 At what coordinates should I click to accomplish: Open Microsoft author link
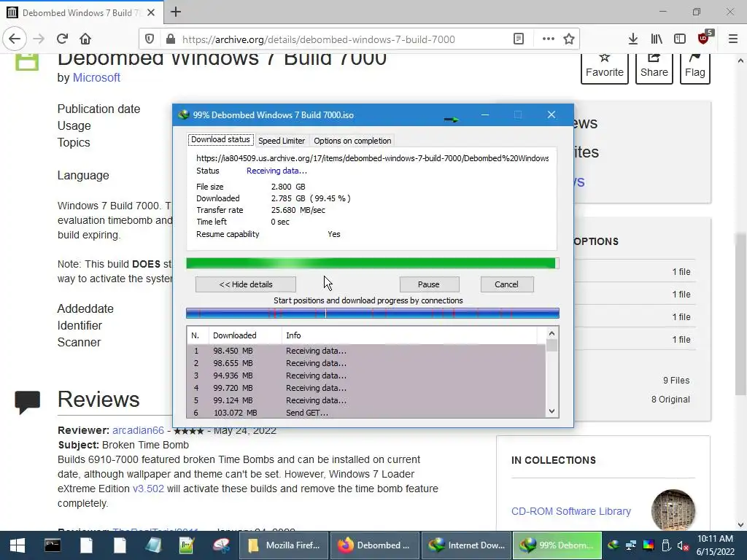click(x=96, y=77)
